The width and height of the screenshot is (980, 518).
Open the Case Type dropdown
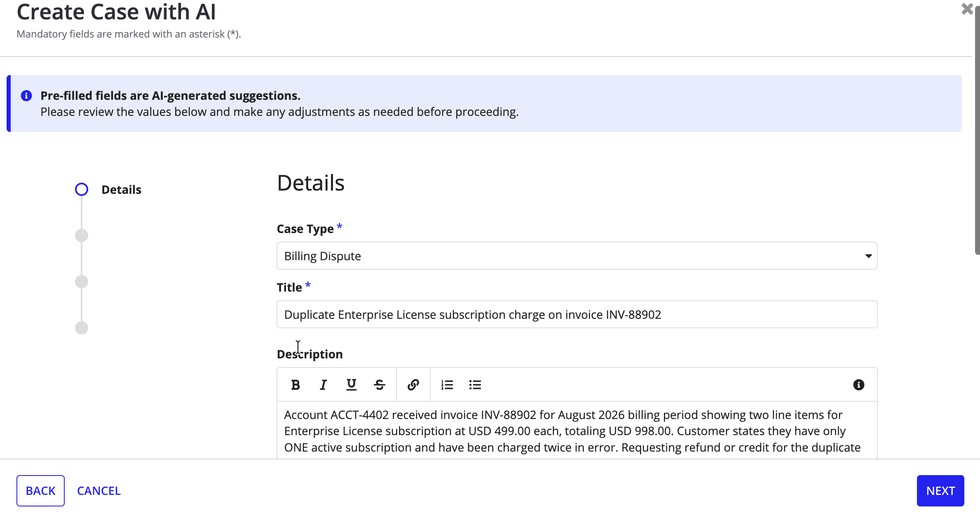[x=577, y=256]
